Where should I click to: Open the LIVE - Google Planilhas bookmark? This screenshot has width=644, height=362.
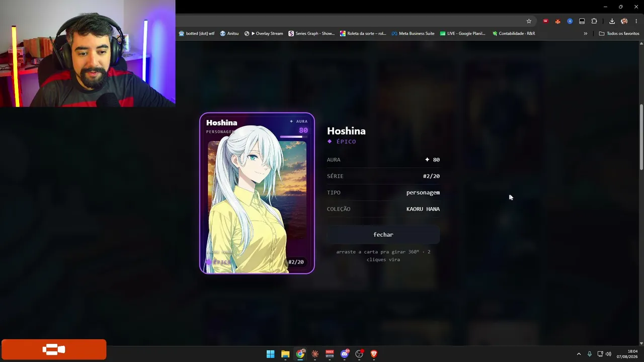click(462, 34)
